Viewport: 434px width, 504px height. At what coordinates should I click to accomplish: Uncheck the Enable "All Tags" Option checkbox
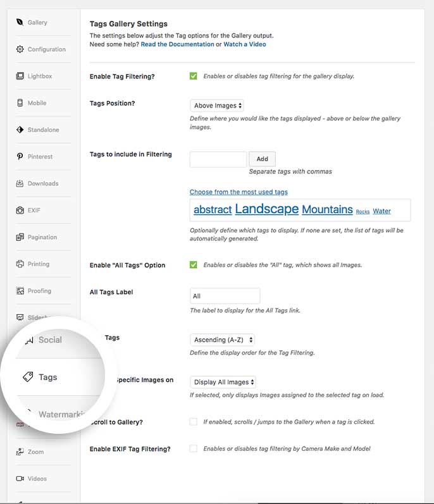tap(194, 265)
